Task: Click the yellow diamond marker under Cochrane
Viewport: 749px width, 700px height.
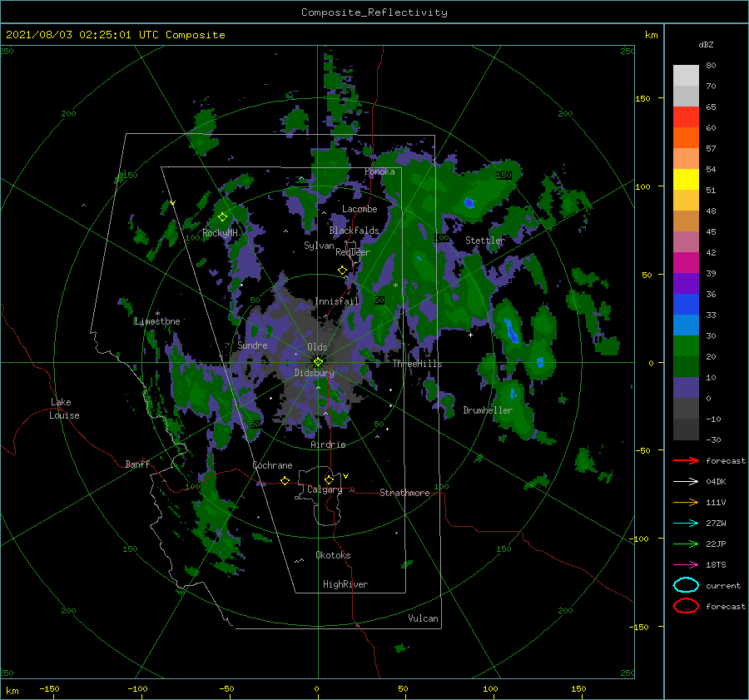Action: click(x=285, y=480)
